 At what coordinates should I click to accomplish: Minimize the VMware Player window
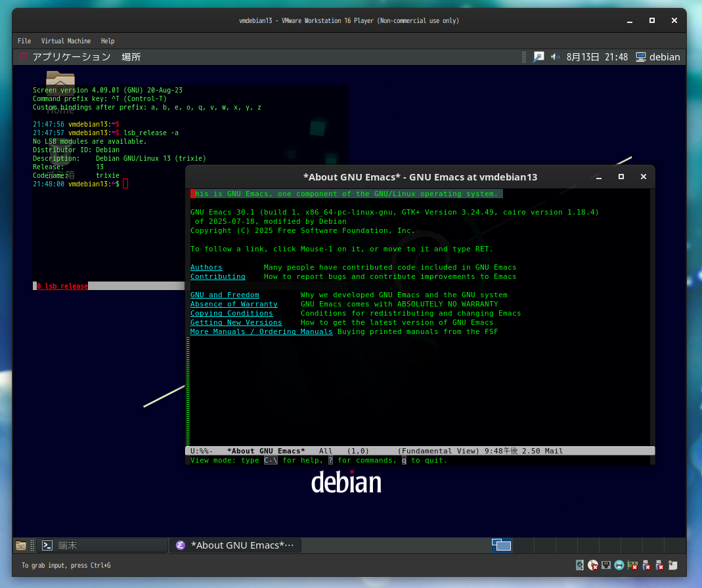point(630,20)
